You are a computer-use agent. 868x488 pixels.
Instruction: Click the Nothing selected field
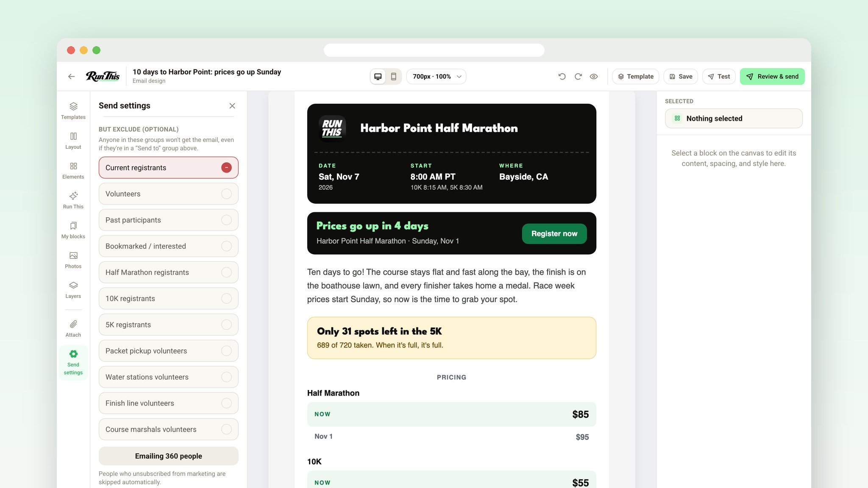pyautogui.click(x=734, y=119)
